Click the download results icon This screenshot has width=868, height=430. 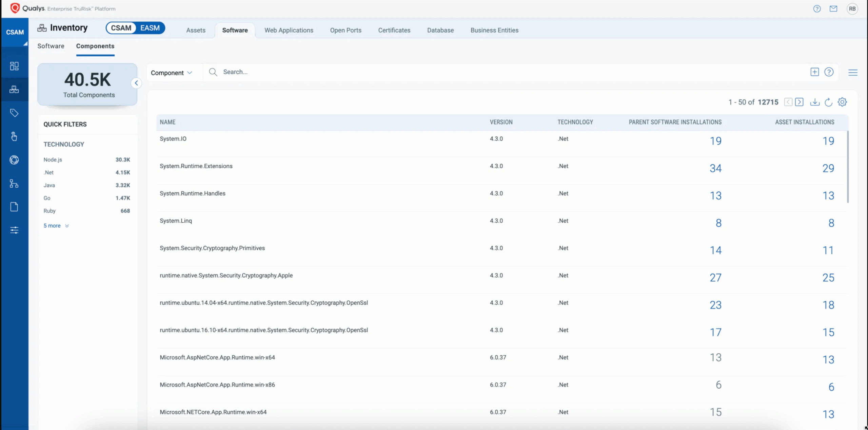[x=814, y=102]
